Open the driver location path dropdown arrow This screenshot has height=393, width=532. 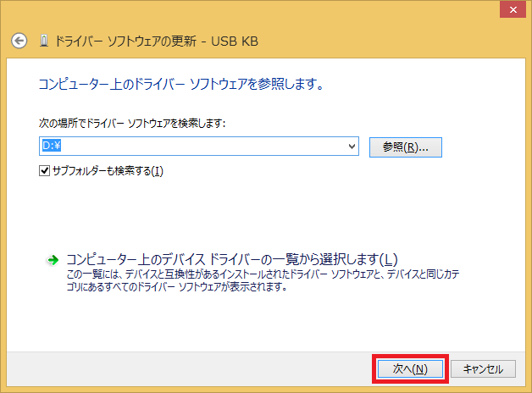[x=352, y=147]
